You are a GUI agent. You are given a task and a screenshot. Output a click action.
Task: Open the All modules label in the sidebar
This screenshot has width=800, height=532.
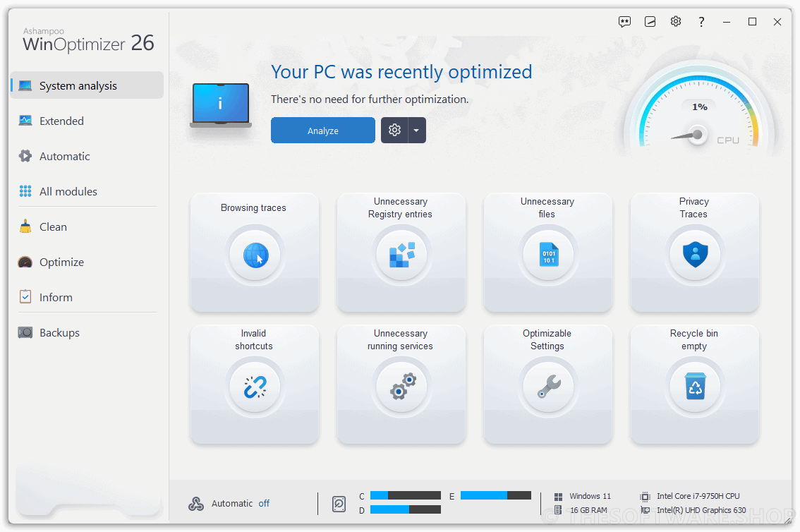tap(68, 191)
